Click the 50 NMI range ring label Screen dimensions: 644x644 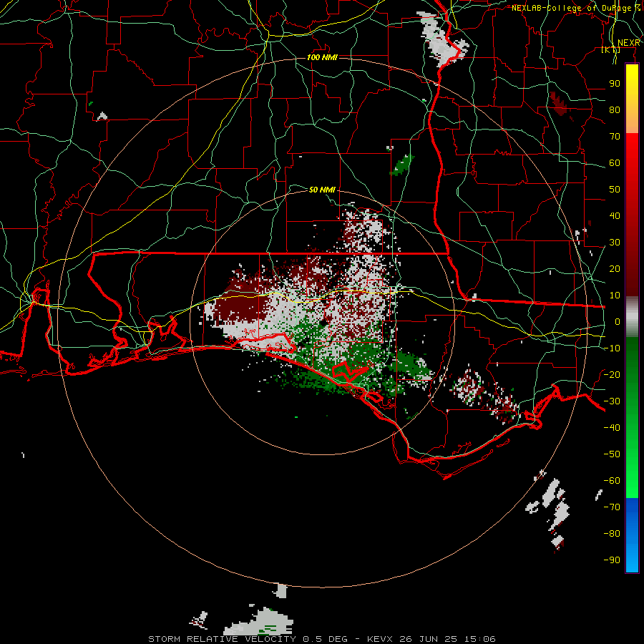[x=322, y=190]
